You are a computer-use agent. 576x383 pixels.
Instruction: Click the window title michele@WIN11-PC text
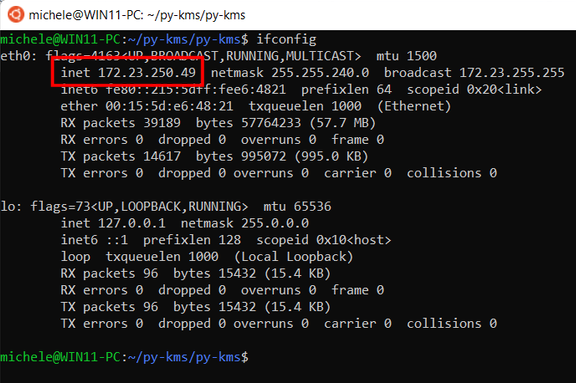[x=137, y=15]
